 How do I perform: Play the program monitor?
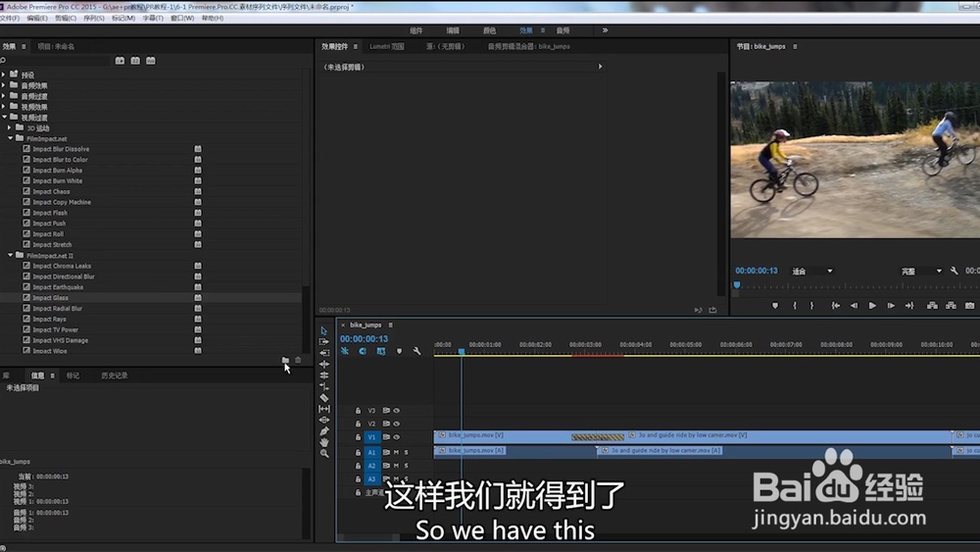[872, 306]
